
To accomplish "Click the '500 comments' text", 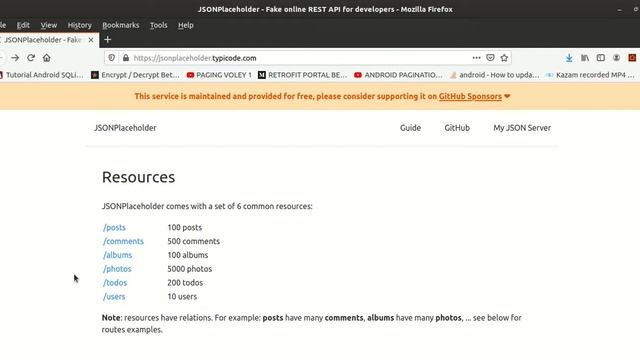I will 193,242.
